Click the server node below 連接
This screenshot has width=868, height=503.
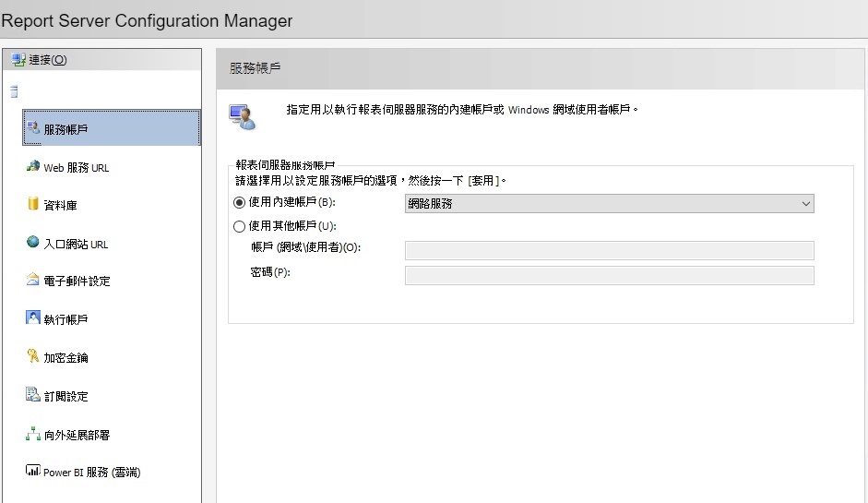tap(14, 92)
